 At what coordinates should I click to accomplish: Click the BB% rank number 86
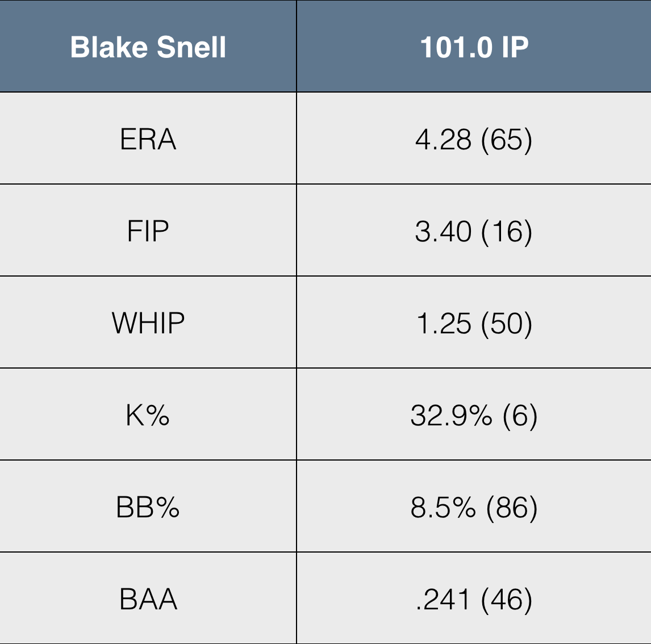[x=512, y=507]
